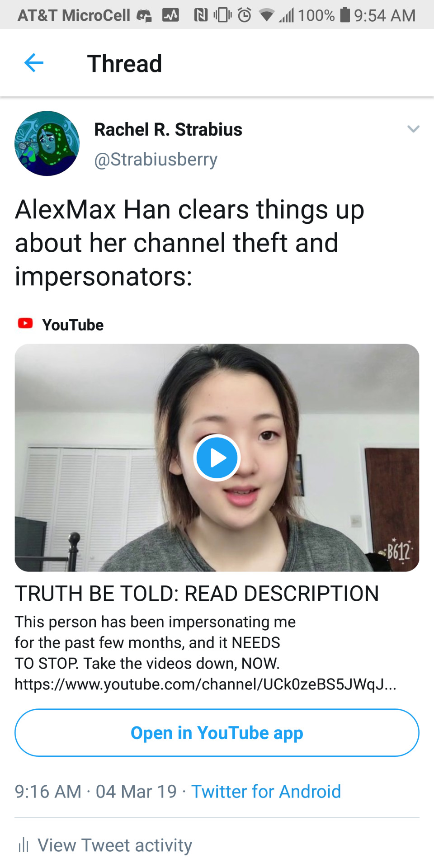434x868 pixels.
Task: Tap the tweet timestamp 9:16 AM
Action: [x=48, y=792]
